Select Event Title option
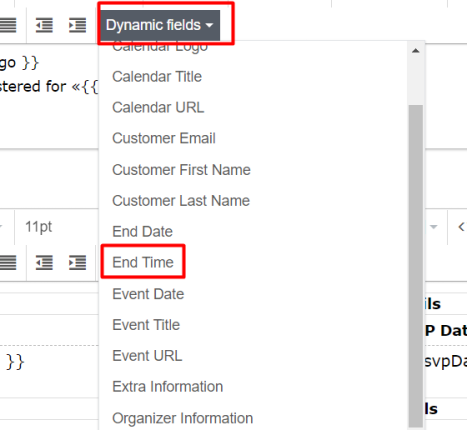This screenshot has height=430, width=467. tap(146, 325)
